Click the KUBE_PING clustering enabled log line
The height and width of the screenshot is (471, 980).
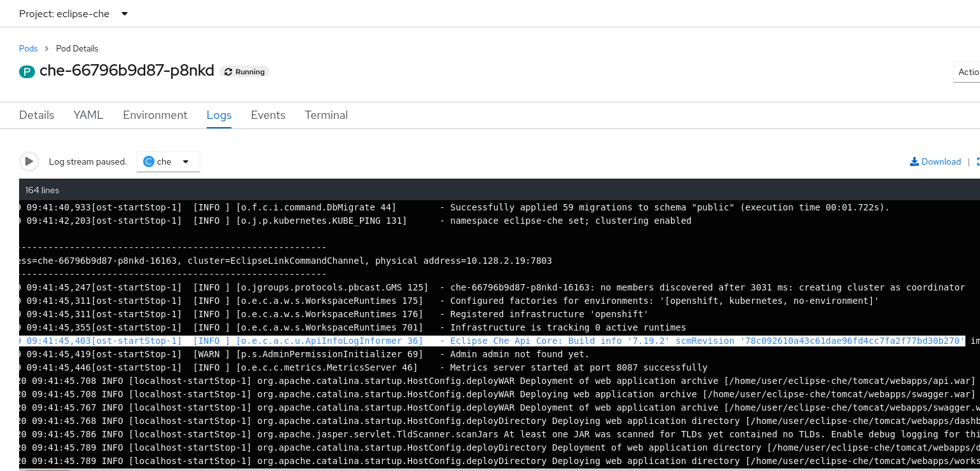(355, 221)
